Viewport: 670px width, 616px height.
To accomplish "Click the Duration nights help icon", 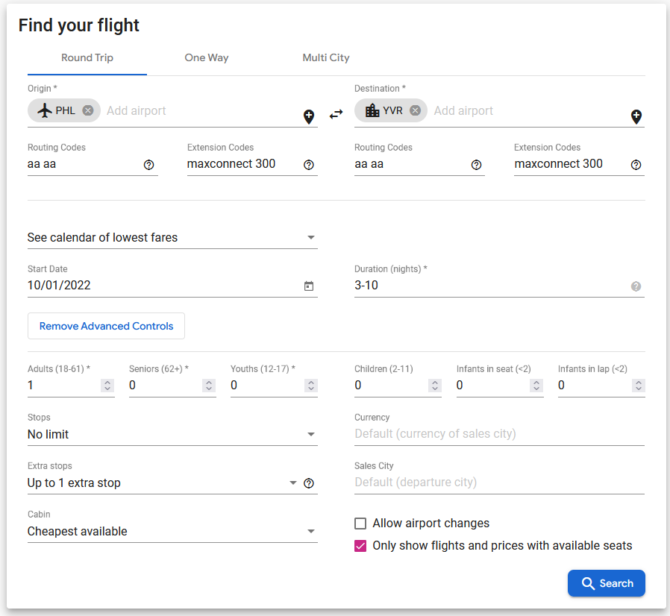I will [636, 286].
